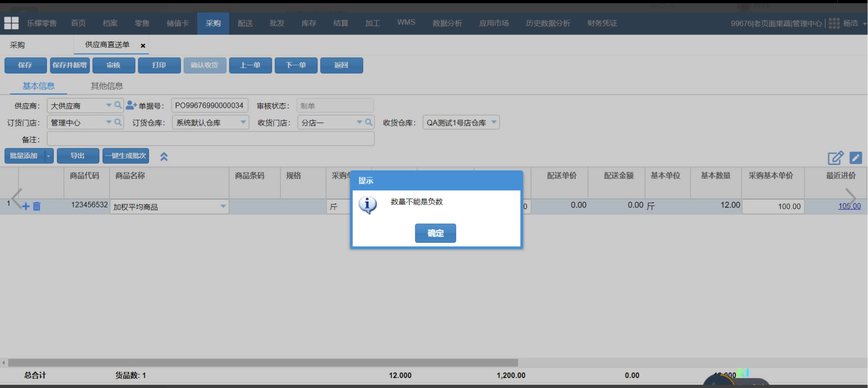The height and width of the screenshot is (388, 868).
Task: Collapse header with double up-arrow icon
Action: pyautogui.click(x=164, y=156)
